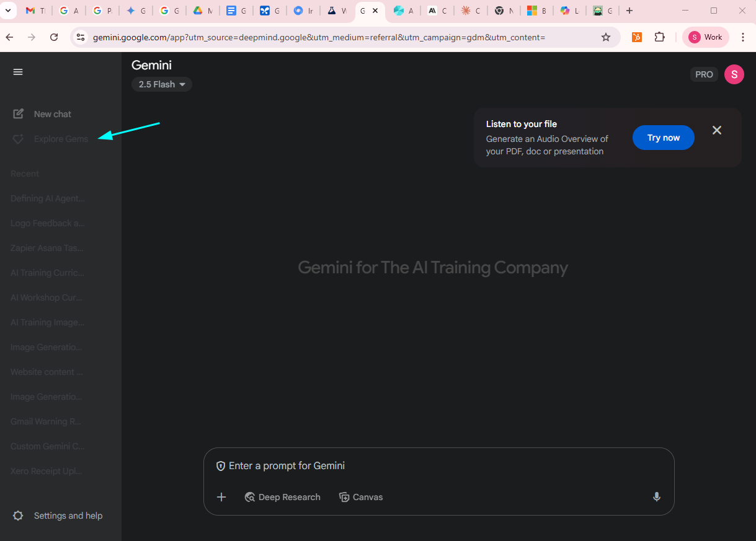Open Settings and help
756x541 pixels.
point(58,516)
